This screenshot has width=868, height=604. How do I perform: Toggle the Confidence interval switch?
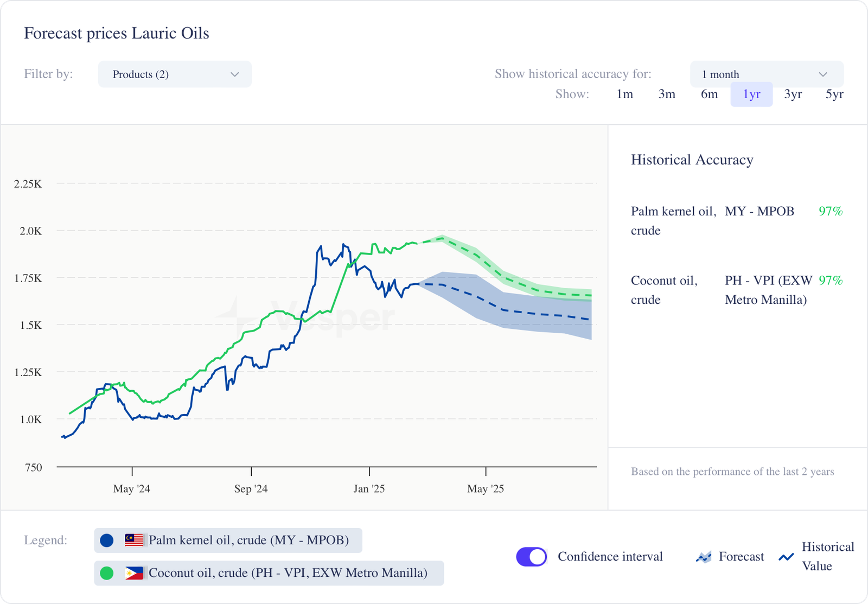(531, 557)
